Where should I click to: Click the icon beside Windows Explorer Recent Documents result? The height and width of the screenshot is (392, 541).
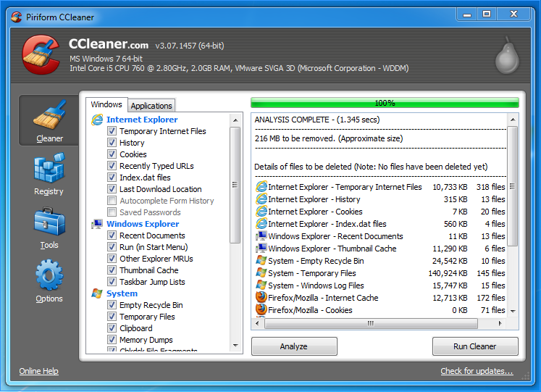[x=261, y=236]
